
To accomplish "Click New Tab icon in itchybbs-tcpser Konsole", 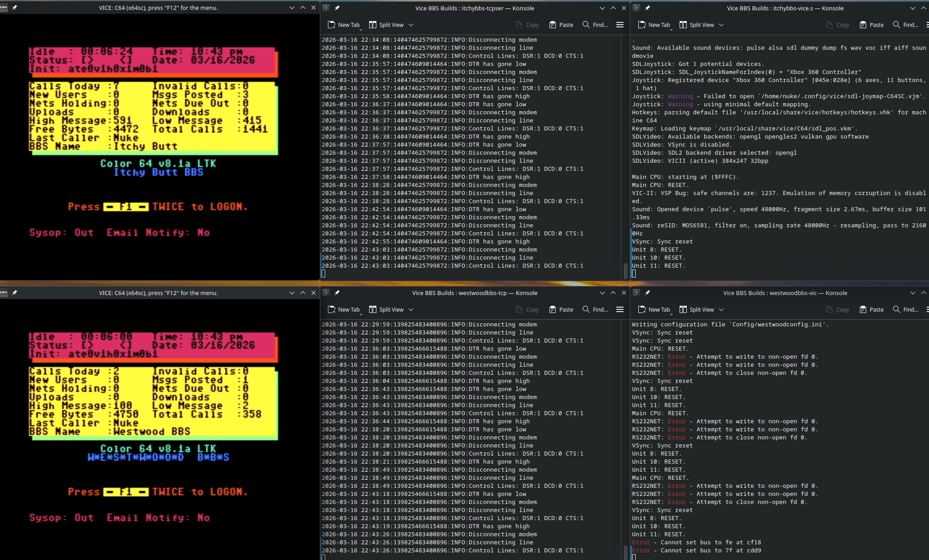I will tap(331, 25).
